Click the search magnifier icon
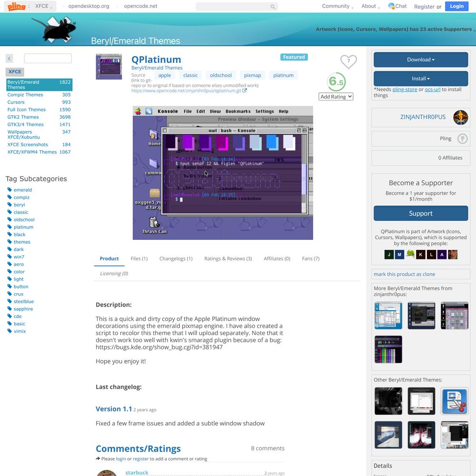The image size is (476, 476). [x=273, y=7]
